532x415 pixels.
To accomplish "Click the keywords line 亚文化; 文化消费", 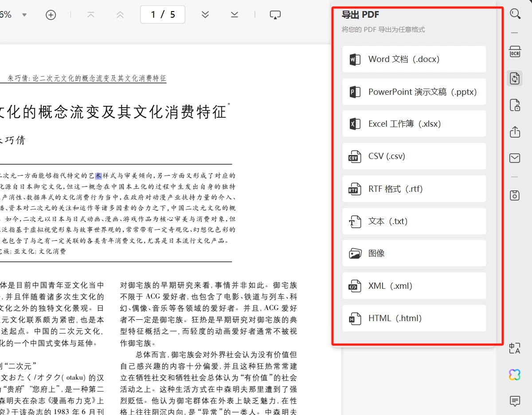I will click(x=40, y=251).
